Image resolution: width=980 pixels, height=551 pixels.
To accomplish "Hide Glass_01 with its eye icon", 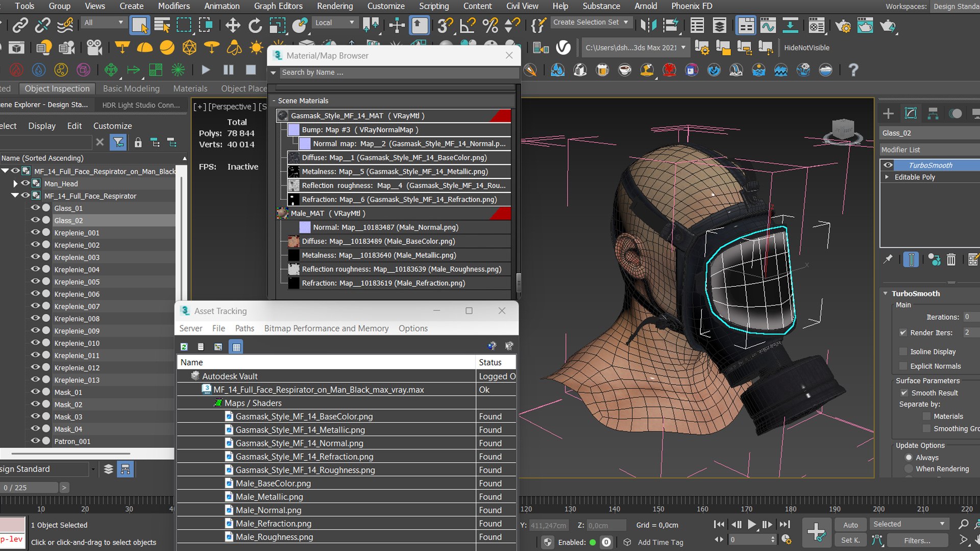I will (35, 208).
